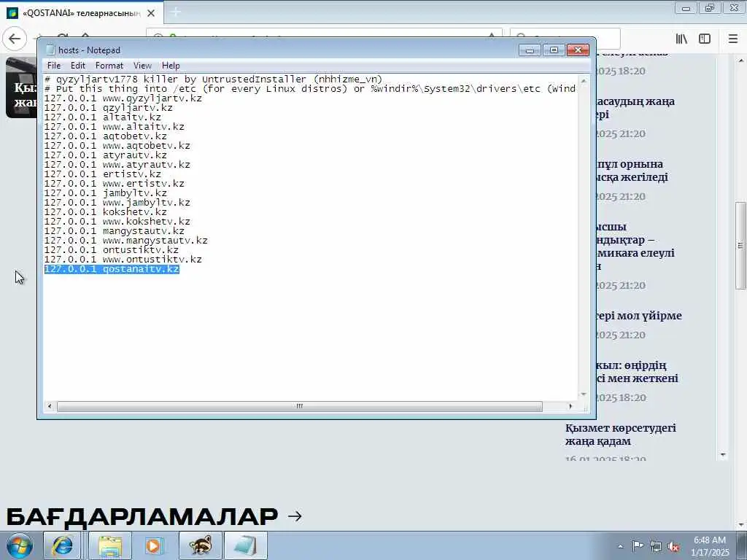Click Notepad vertical scrollbar down arrow
The width and height of the screenshot is (747, 560).
584,394
